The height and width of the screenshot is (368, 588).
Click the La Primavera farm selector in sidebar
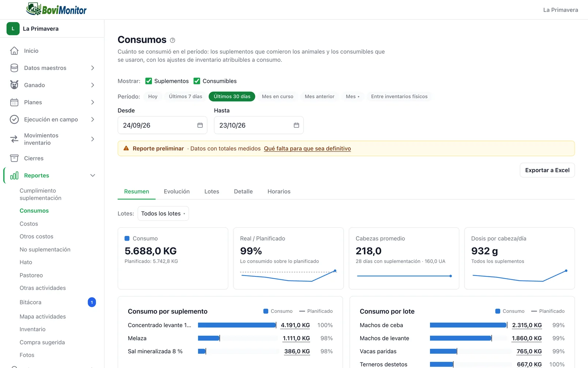52,29
